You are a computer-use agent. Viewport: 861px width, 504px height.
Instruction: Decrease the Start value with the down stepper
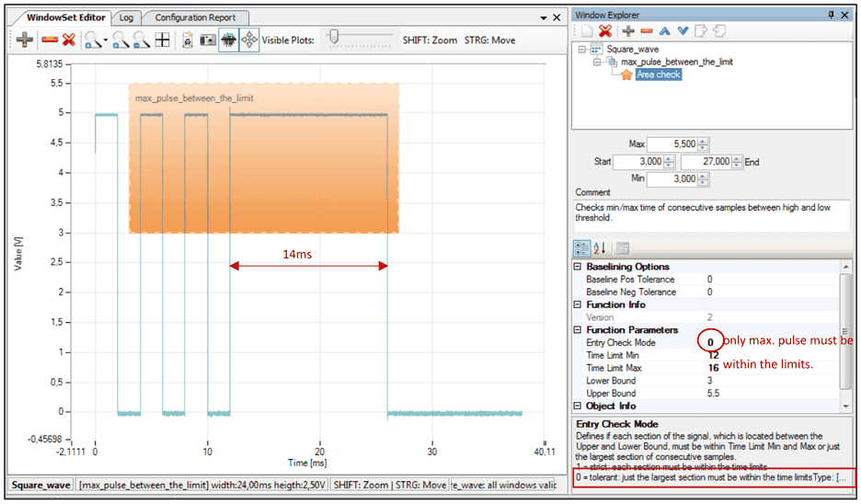click(669, 166)
